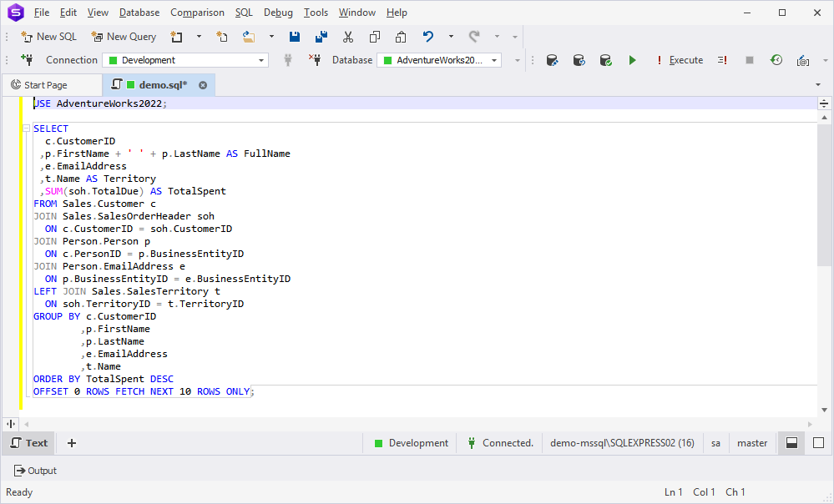This screenshot has height=504, width=834.
Task: Click the Paste clipboard icon
Action: pos(402,37)
